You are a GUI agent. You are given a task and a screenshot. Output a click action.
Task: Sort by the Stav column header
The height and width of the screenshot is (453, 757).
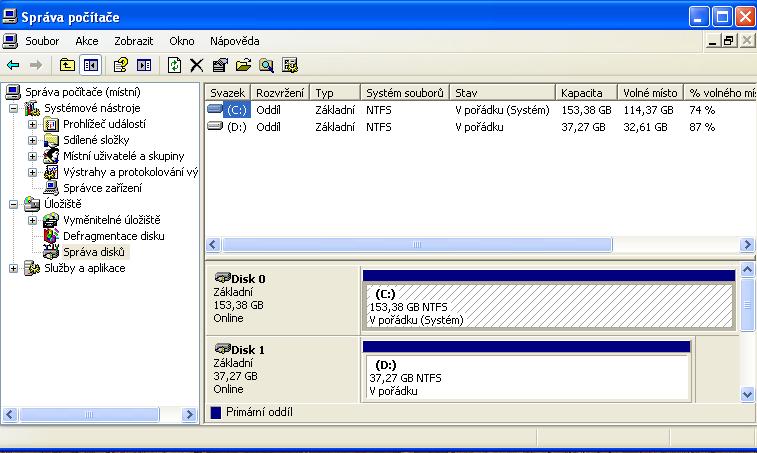click(x=502, y=93)
